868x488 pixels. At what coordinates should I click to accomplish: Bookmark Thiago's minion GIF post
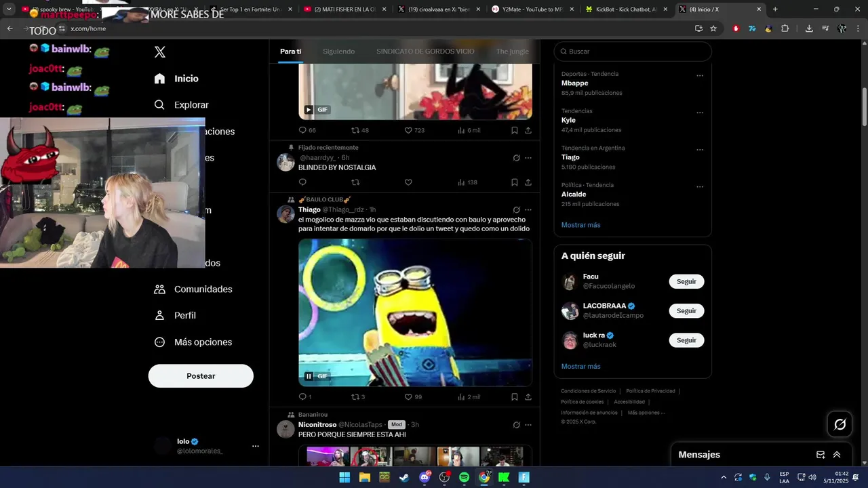coord(515,397)
